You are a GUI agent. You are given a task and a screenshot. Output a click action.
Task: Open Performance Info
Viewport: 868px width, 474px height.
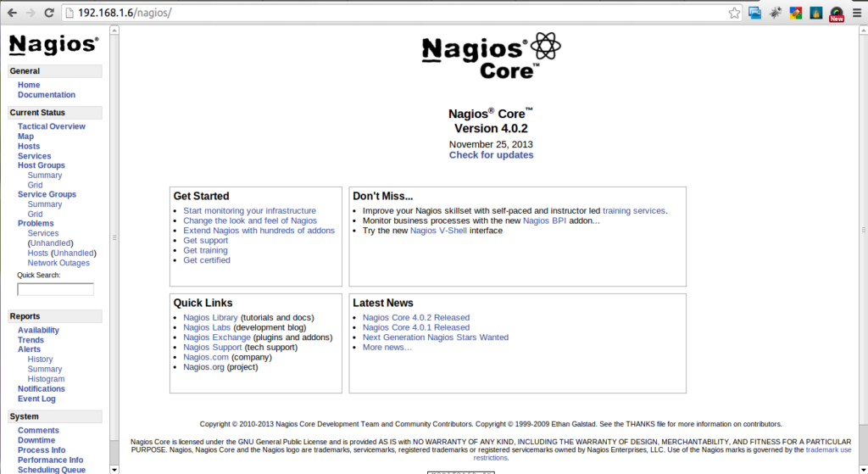(x=50, y=460)
